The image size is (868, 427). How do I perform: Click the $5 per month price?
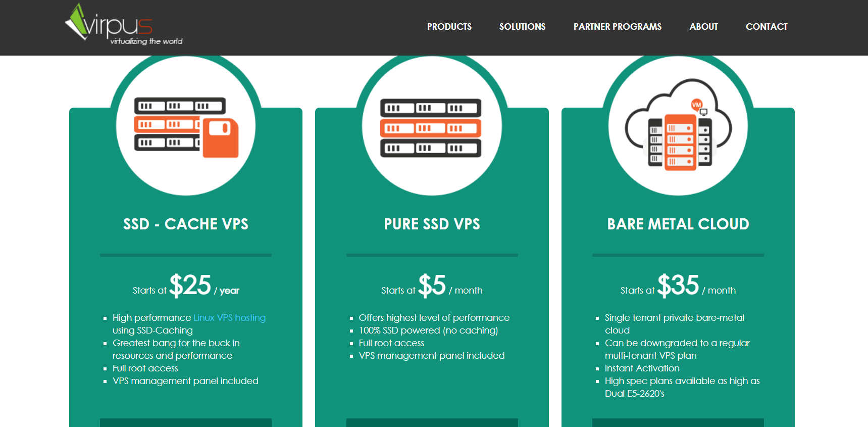[432, 286]
